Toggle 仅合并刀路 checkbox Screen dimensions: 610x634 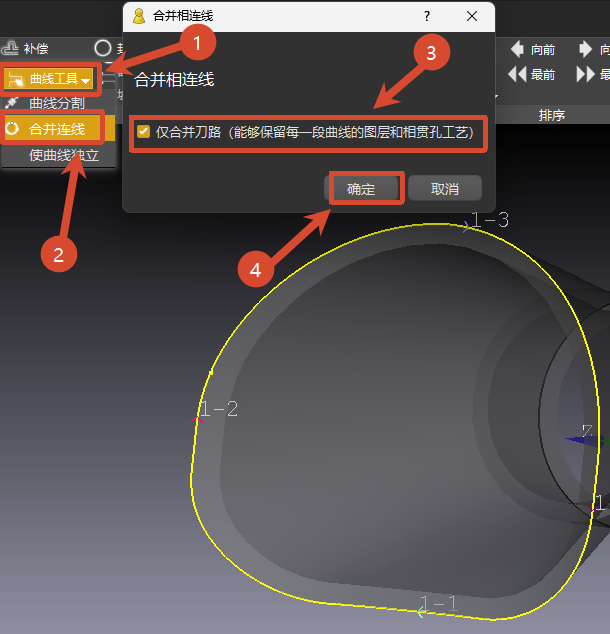point(144,132)
